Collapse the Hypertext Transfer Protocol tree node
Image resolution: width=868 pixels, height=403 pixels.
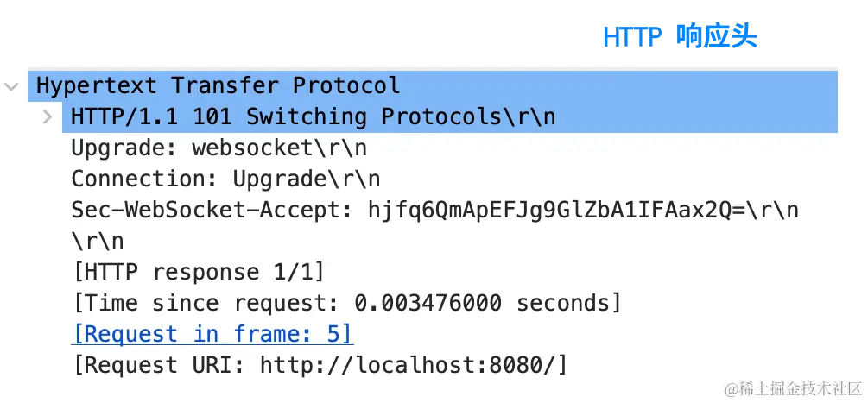[11, 86]
